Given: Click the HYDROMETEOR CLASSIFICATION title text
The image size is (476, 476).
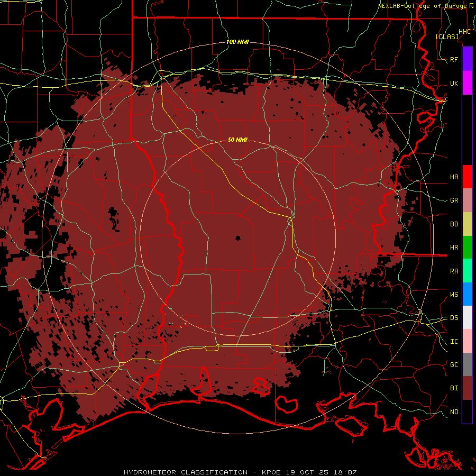Looking at the screenshot, I should (x=186, y=472).
